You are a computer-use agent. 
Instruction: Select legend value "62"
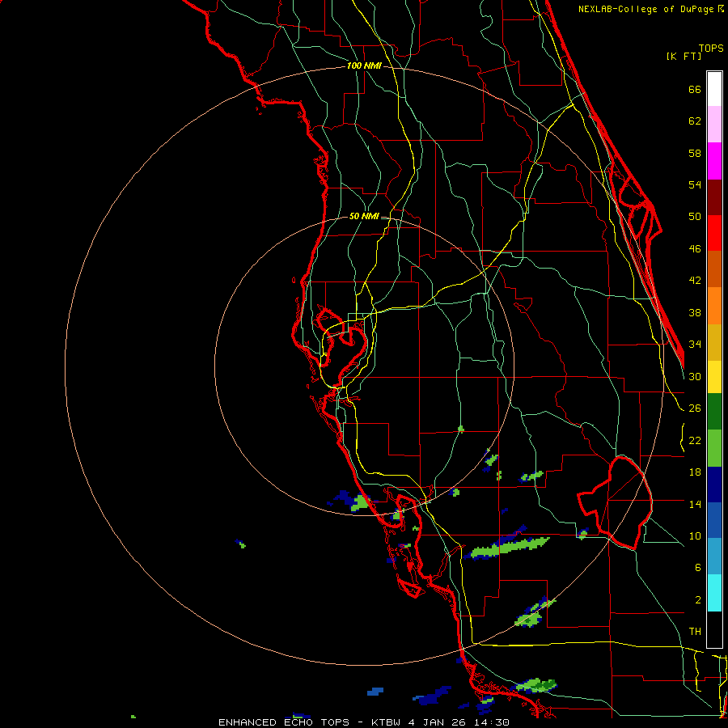[695, 121]
